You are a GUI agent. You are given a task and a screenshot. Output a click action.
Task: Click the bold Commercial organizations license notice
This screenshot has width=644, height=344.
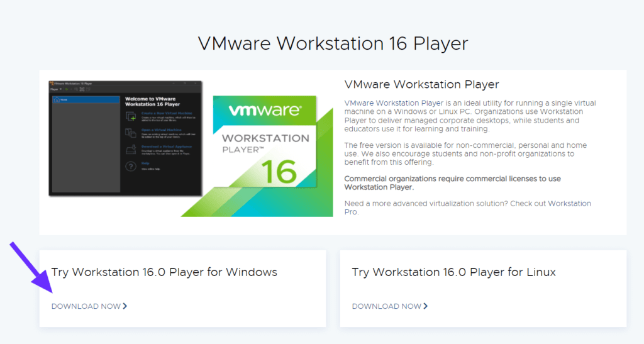click(452, 182)
